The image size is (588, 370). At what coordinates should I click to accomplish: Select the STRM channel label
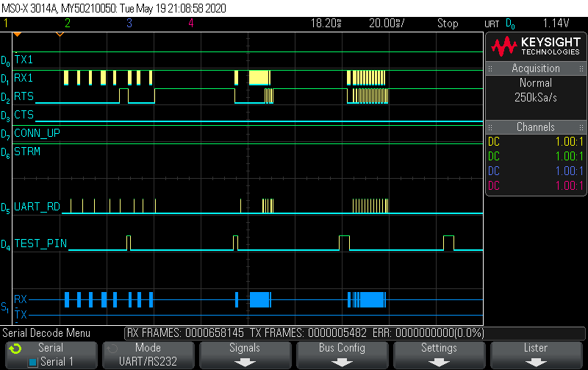pyautogui.click(x=27, y=152)
